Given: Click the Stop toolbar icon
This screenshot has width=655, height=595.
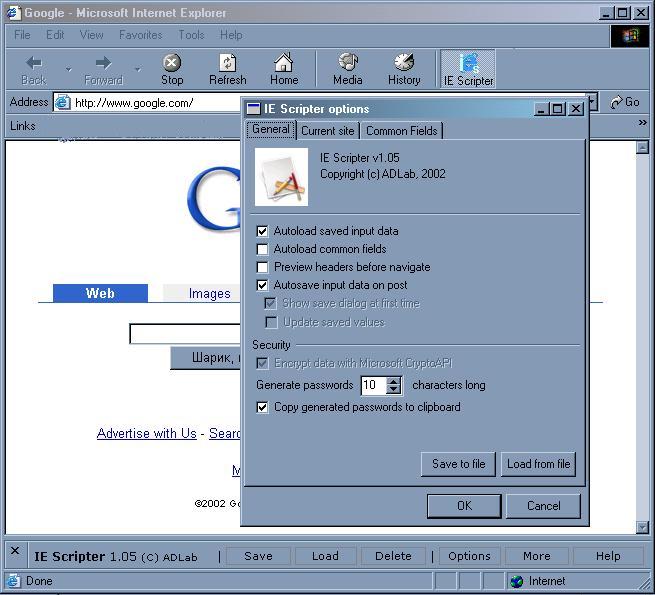Looking at the screenshot, I should [x=172, y=63].
